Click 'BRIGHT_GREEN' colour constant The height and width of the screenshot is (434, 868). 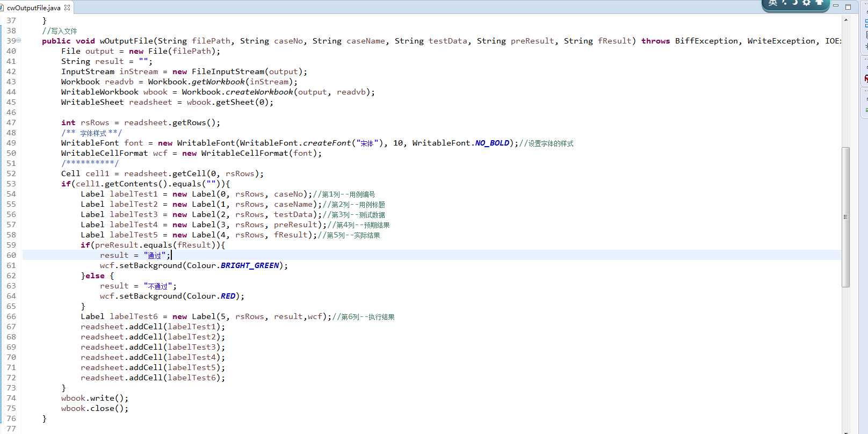tap(250, 265)
